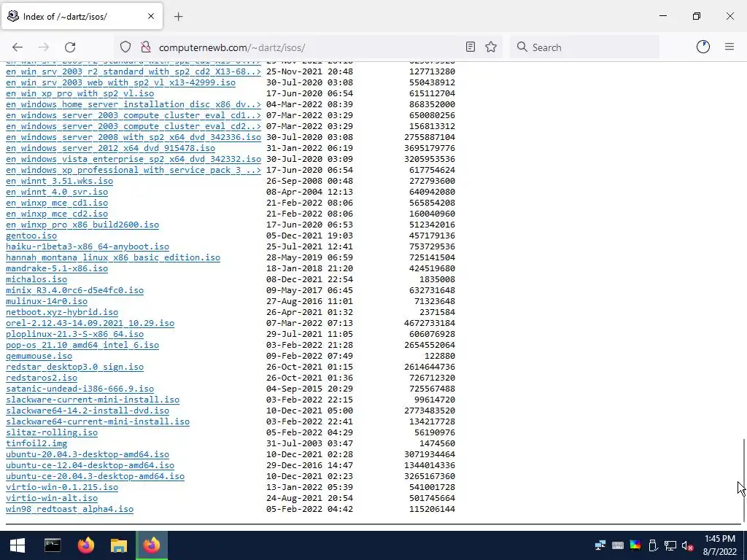This screenshot has width=747, height=560.
Task: Download slitaz-rolling.iso
Action: click(x=52, y=433)
